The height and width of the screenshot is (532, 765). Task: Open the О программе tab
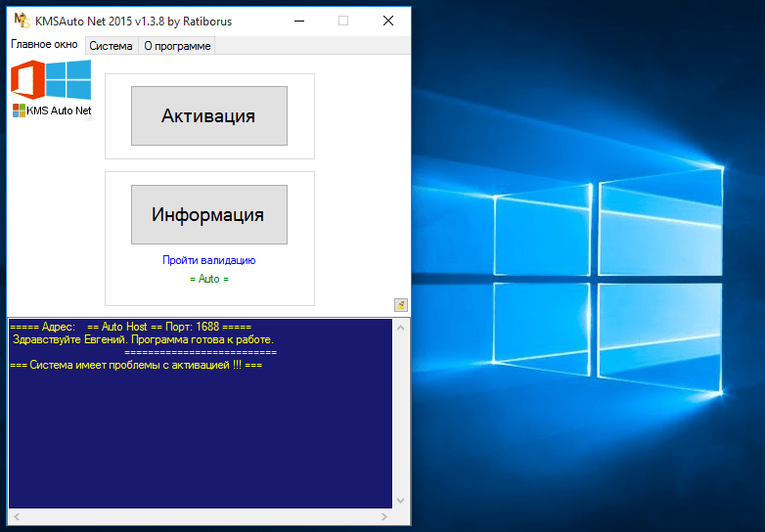(x=177, y=46)
